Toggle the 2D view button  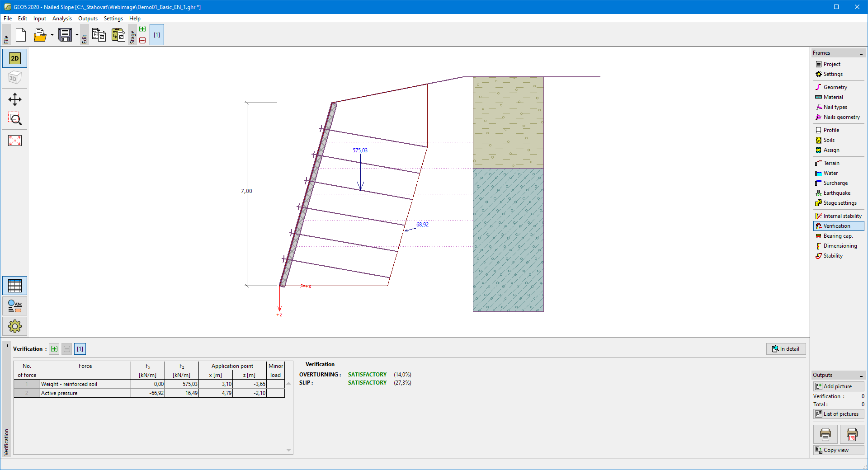click(15, 58)
